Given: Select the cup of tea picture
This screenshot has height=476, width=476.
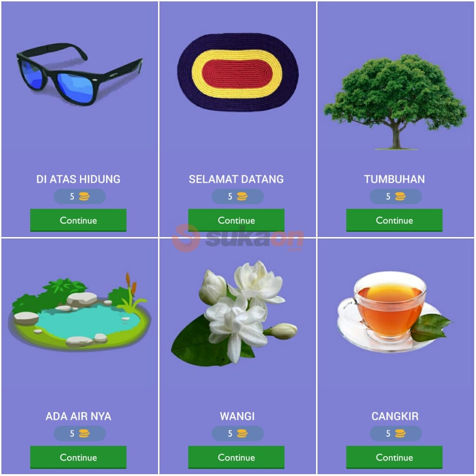Looking at the screenshot, I should (x=394, y=312).
